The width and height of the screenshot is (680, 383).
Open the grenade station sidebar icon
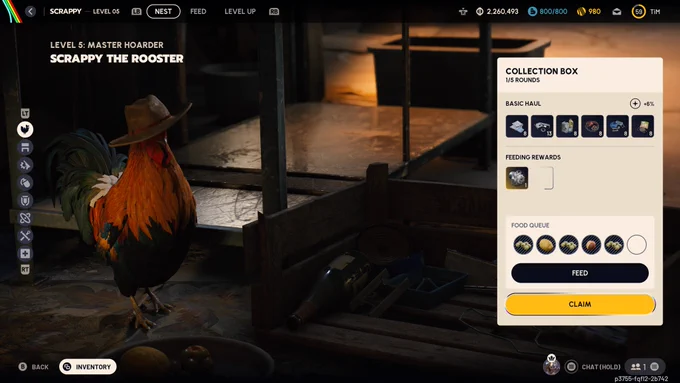[x=25, y=183]
